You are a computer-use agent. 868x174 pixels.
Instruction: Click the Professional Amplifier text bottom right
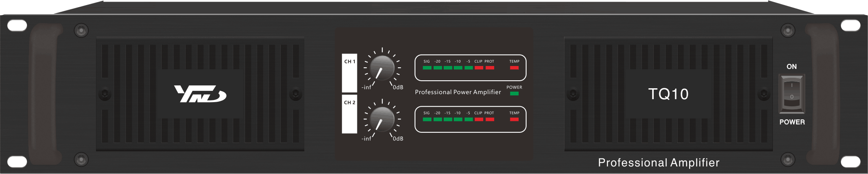(658, 163)
